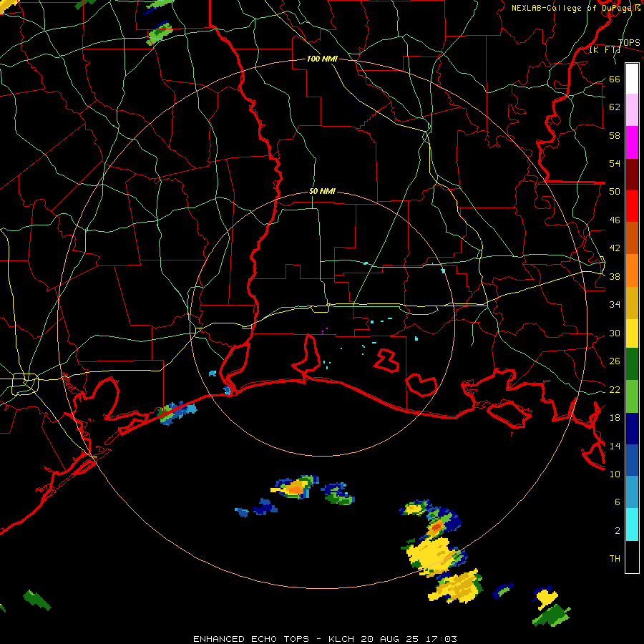Click the "TH" threshold label
Screen dimensions: 644x644
tap(615, 558)
